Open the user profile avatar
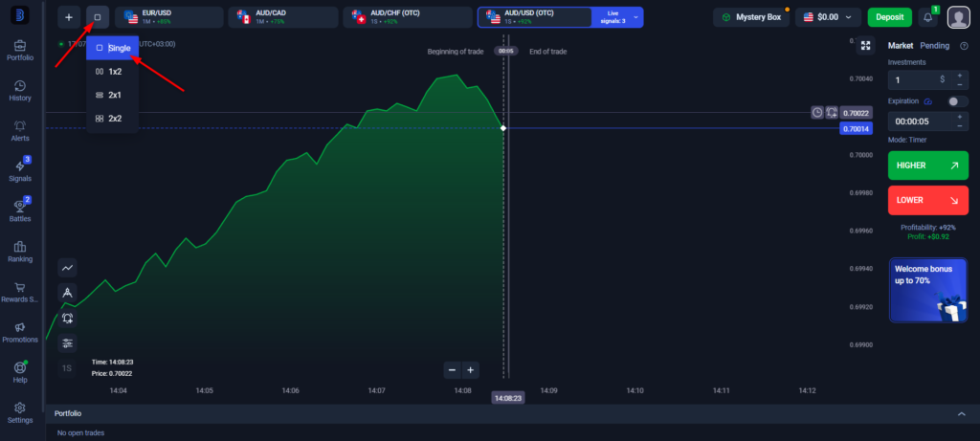 [x=959, y=17]
